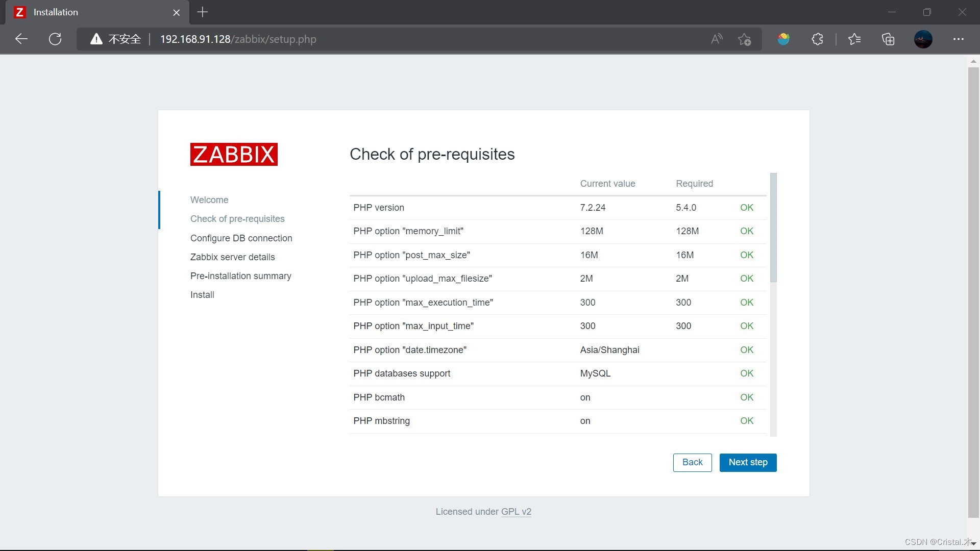Open the GPL v2 license link
This screenshot has height=551, width=980.
coord(516,512)
